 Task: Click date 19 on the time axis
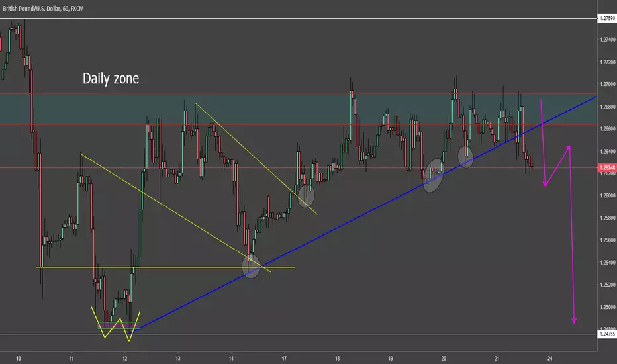[391, 359]
